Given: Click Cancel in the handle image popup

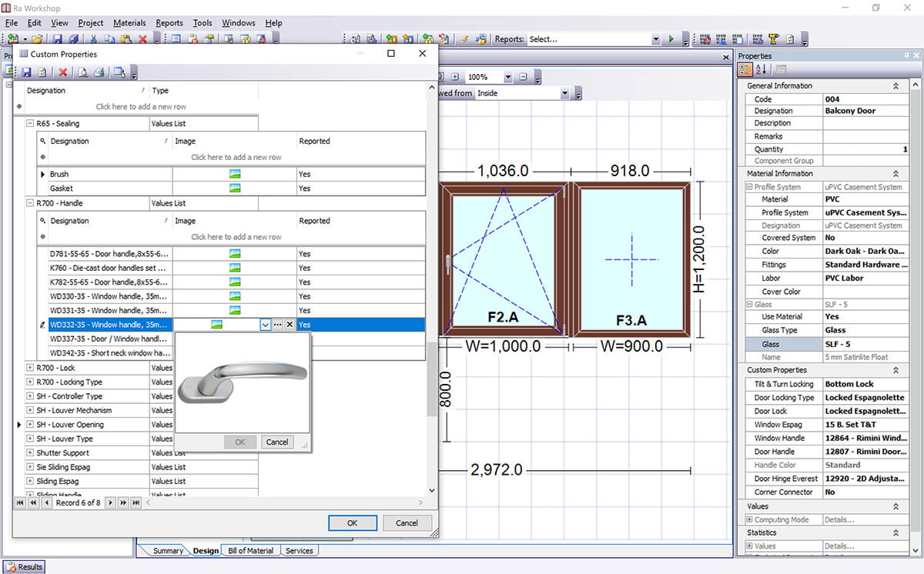Looking at the screenshot, I should 276,442.
